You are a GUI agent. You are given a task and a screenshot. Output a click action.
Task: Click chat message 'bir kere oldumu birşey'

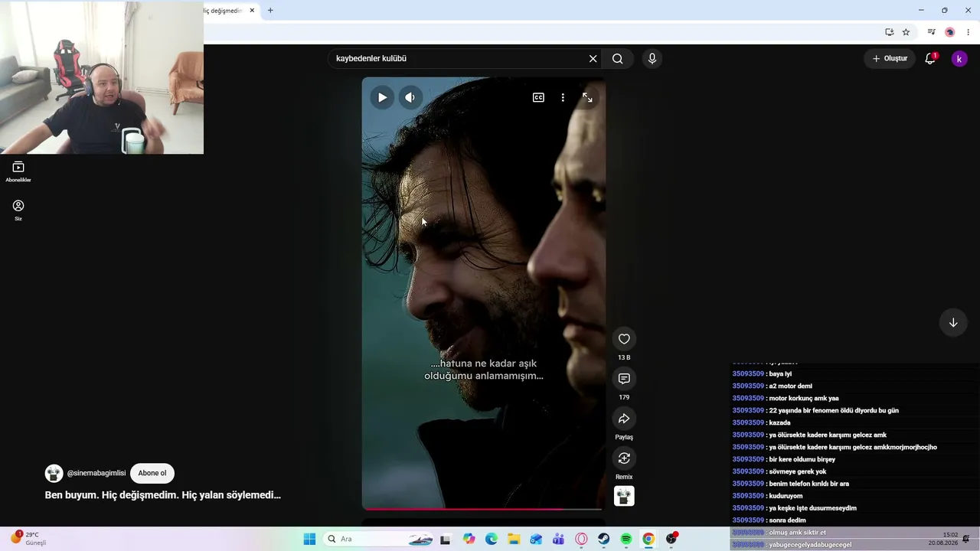(x=802, y=460)
